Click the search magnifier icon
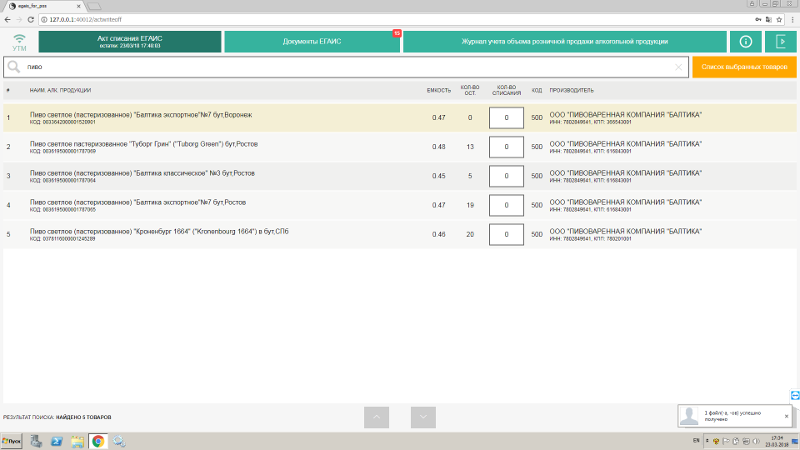Viewport: 800px width, 450px height. click(x=14, y=67)
